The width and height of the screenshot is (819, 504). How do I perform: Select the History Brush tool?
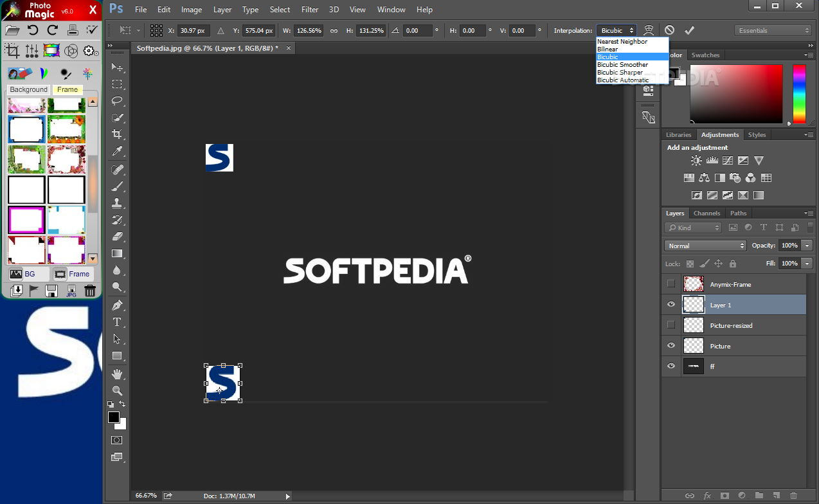[x=118, y=220]
